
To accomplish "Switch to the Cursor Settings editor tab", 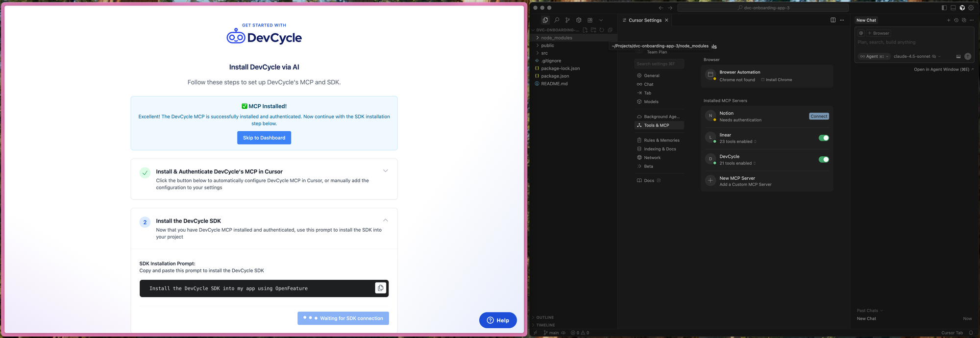I will (x=645, y=20).
